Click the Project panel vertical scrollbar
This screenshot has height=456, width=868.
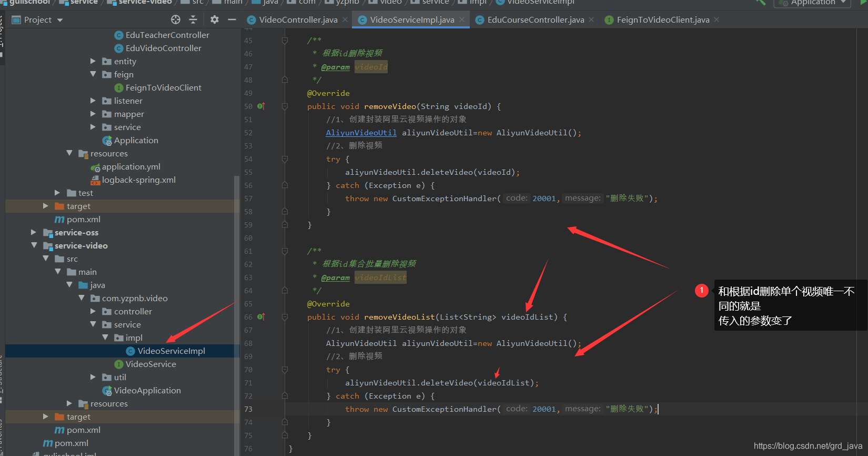pos(237,316)
